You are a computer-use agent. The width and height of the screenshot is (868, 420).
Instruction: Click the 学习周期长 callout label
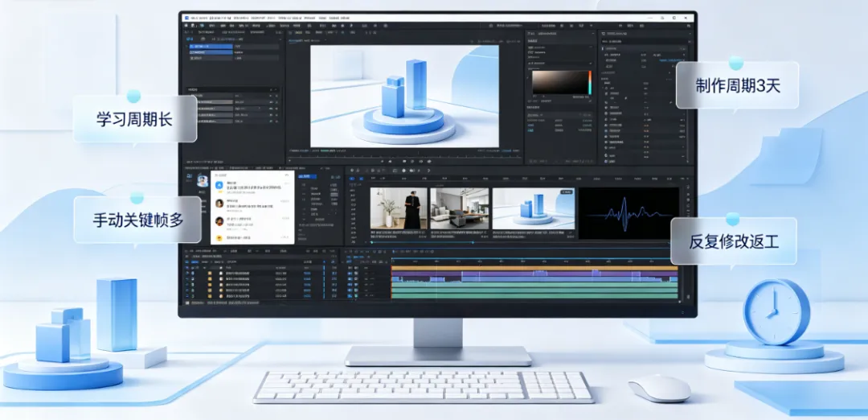pos(134,118)
